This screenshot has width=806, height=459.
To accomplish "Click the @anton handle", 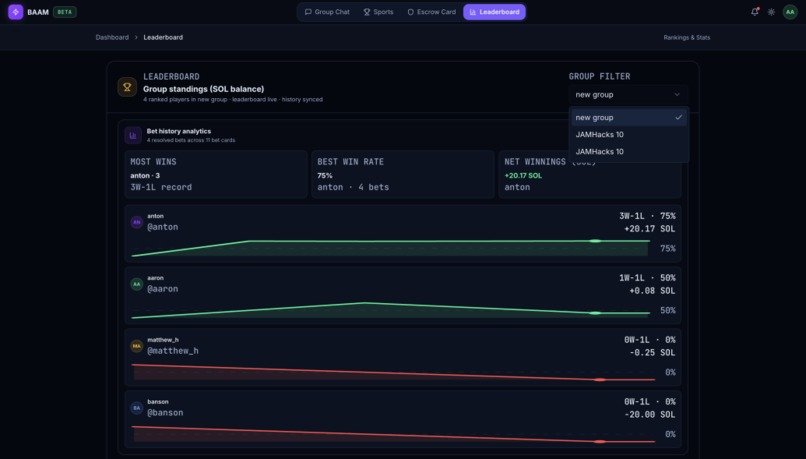I will pos(162,227).
